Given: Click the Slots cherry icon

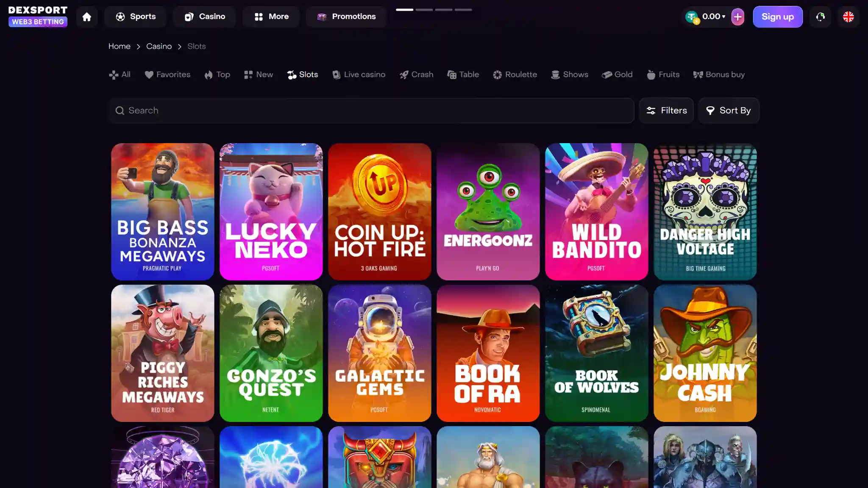Looking at the screenshot, I should (x=292, y=75).
